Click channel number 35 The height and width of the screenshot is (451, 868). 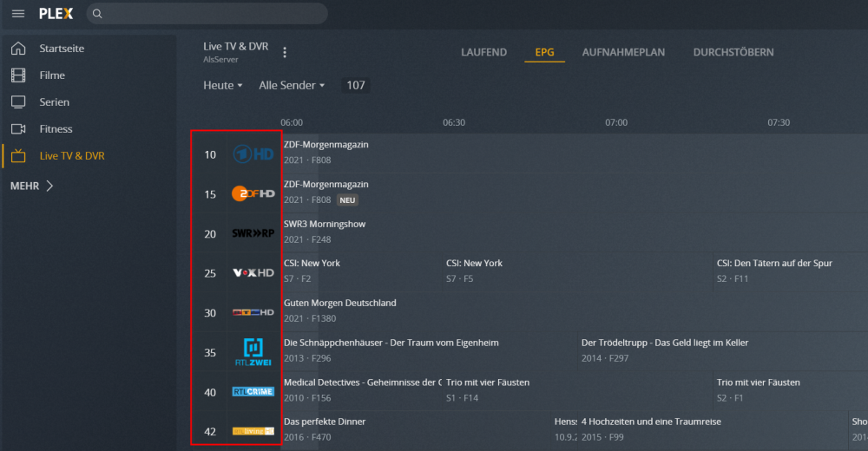[x=210, y=353]
